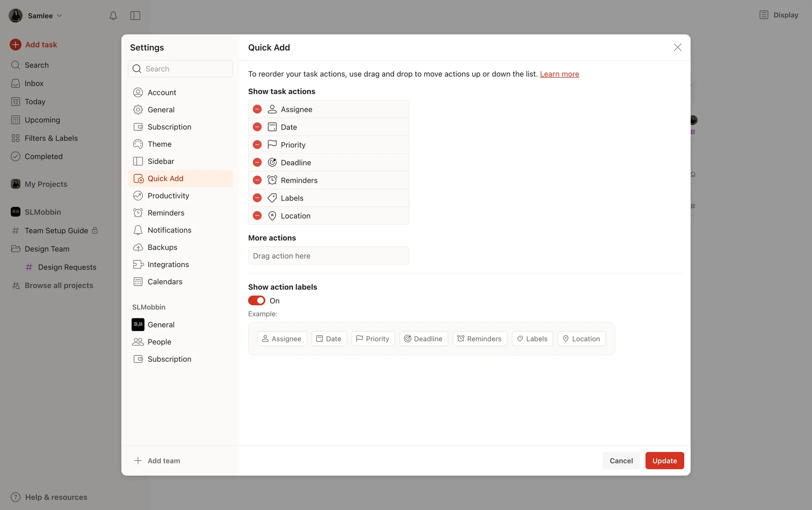
Task: Remove the Deadline action via minus icon
Action: click(x=257, y=163)
